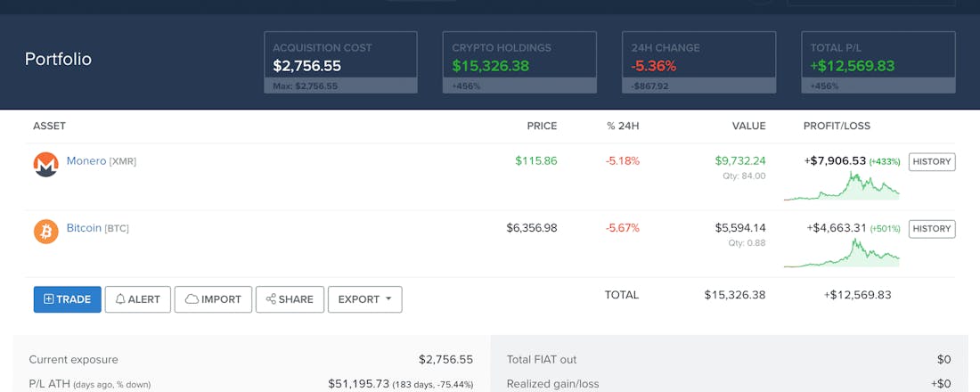Open HISTORY for the Bitcoin row
This screenshot has height=392, width=980.
pos(932,228)
